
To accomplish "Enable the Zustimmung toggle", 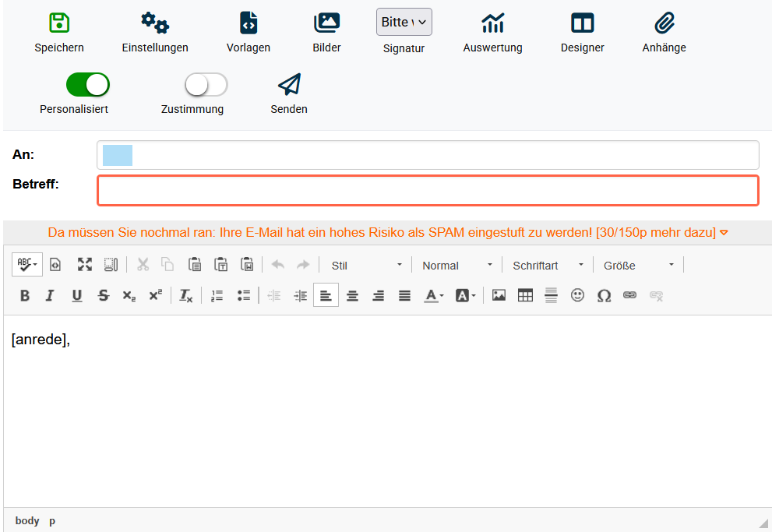I will pyautogui.click(x=206, y=84).
